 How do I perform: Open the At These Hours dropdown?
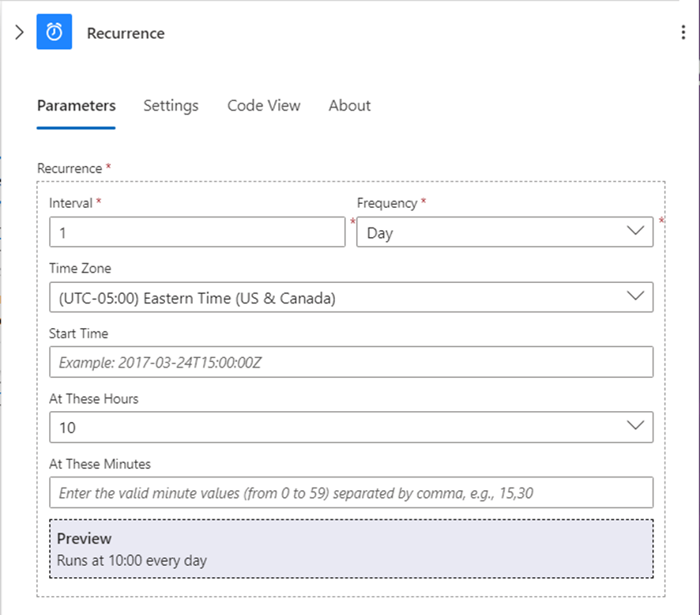340,428
